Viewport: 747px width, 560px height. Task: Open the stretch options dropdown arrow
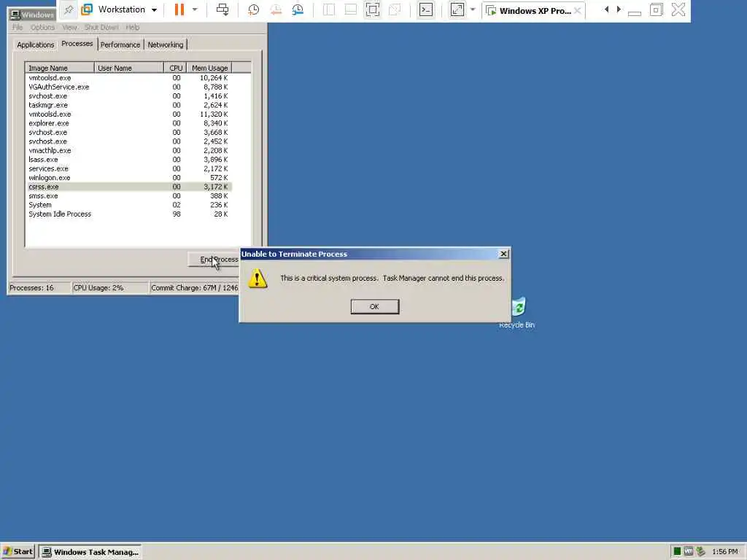click(473, 9)
